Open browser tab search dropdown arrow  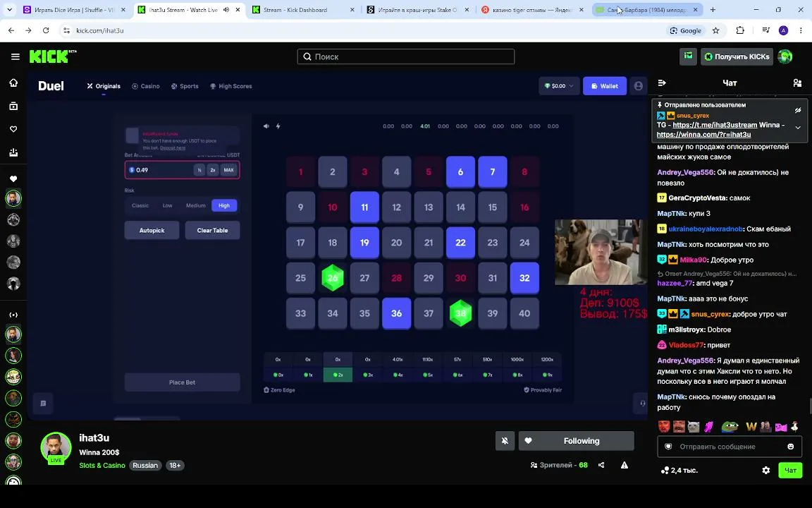click(x=9, y=9)
